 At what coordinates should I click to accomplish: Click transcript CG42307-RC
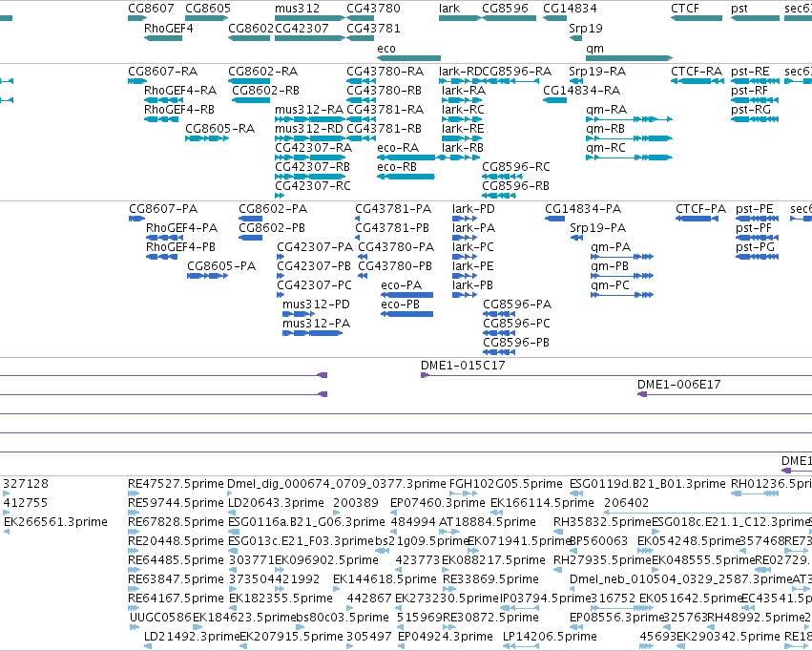click(x=313, y=186)
